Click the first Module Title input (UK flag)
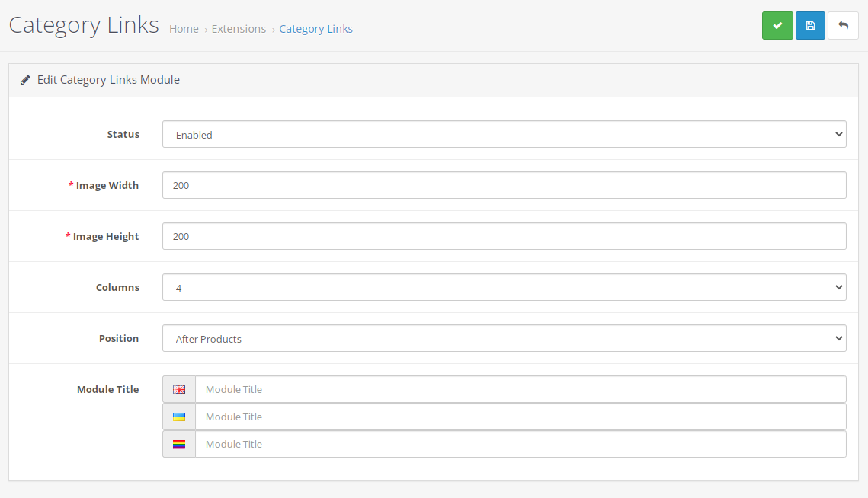This screenshot has width=868, height=498. coord(520,390)
